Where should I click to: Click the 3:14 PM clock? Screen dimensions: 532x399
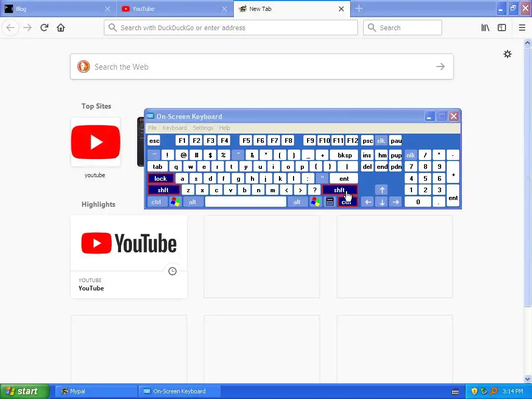point(513,391)
